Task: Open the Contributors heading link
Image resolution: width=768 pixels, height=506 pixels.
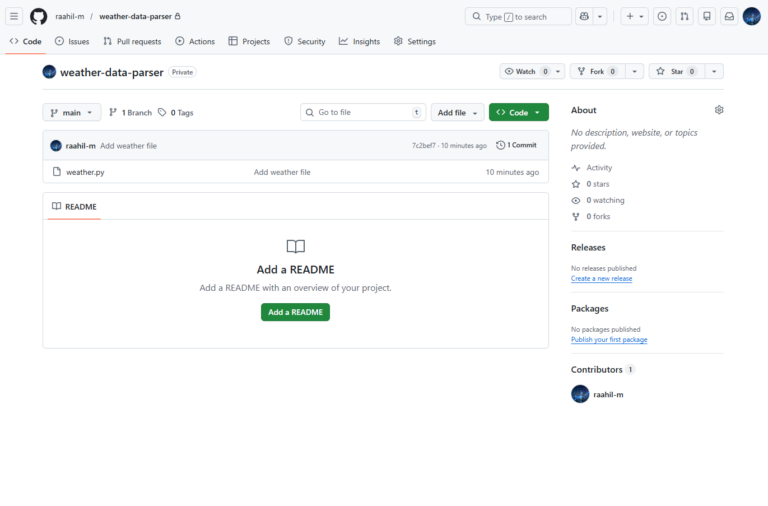Action: 602,370
